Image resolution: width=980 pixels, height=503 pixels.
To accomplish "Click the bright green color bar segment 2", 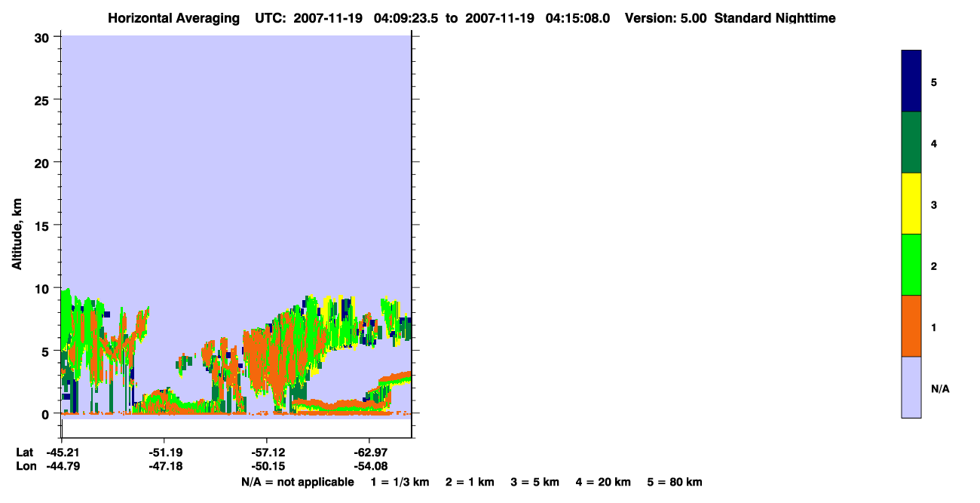I will [911, 265].
